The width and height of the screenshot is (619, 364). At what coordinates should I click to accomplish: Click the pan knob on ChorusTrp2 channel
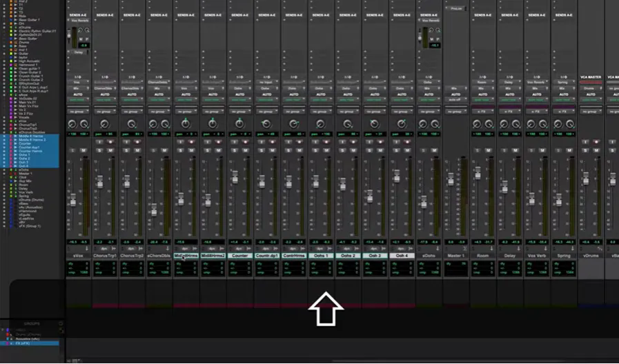tap(131, 124)
